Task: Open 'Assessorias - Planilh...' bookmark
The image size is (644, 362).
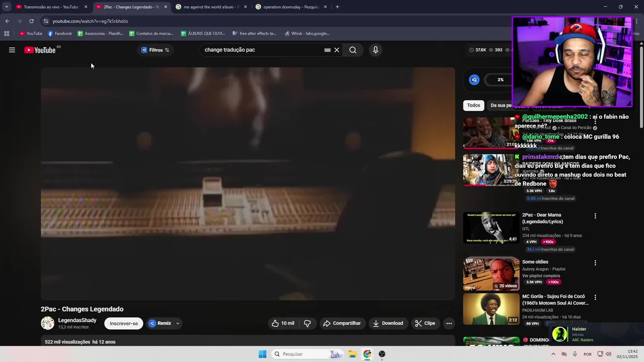Action: tap(101, 34)
